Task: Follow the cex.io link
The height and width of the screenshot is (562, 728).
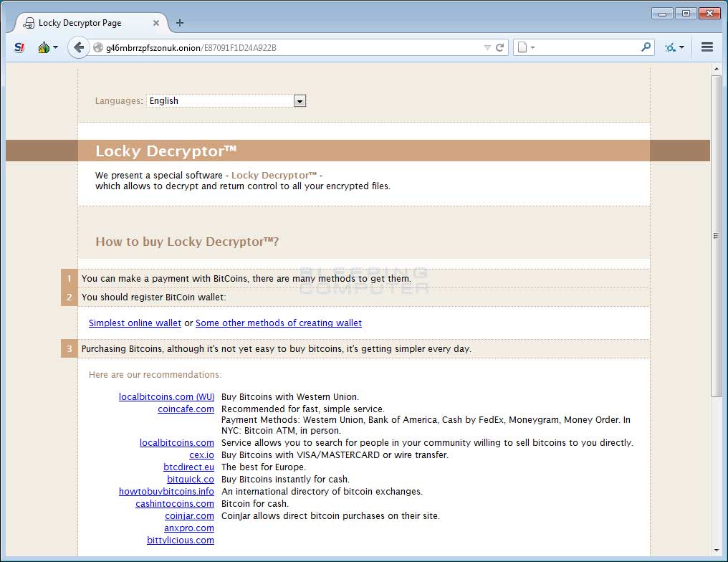Action: click(201, 454)
